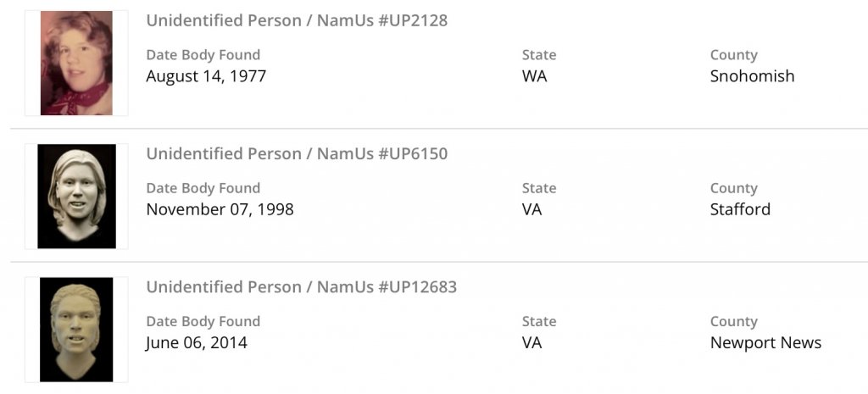Viewport: 868px width, 394px height.
Task: Click the VA state value for UP6150
Action: pyautogui.click(x=531, y=209)
